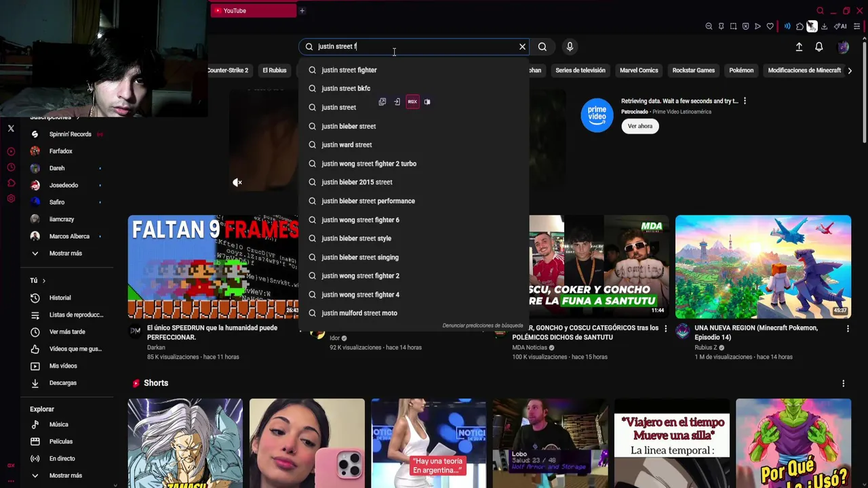Image resolution: width=868 pixels, height=488 pixels.
Task: Open the X (Twitter) sidebar icon
Action: point(11,128)
